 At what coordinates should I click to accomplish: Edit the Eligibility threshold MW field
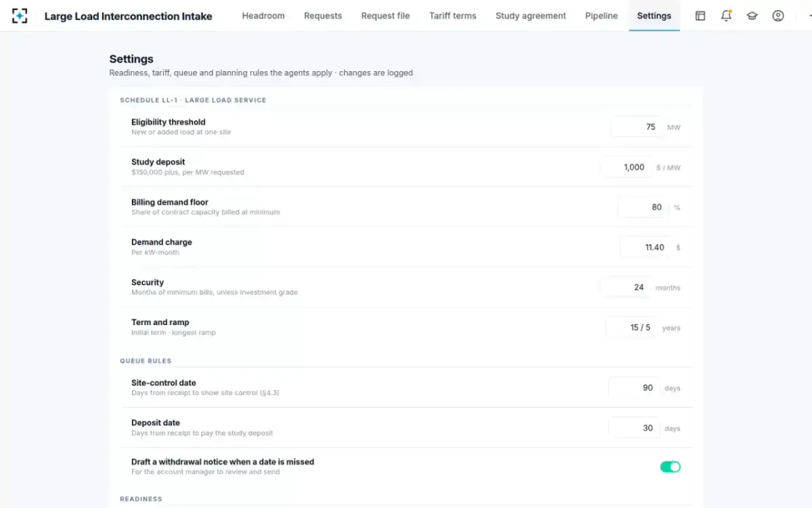click(x=637, y=127)
